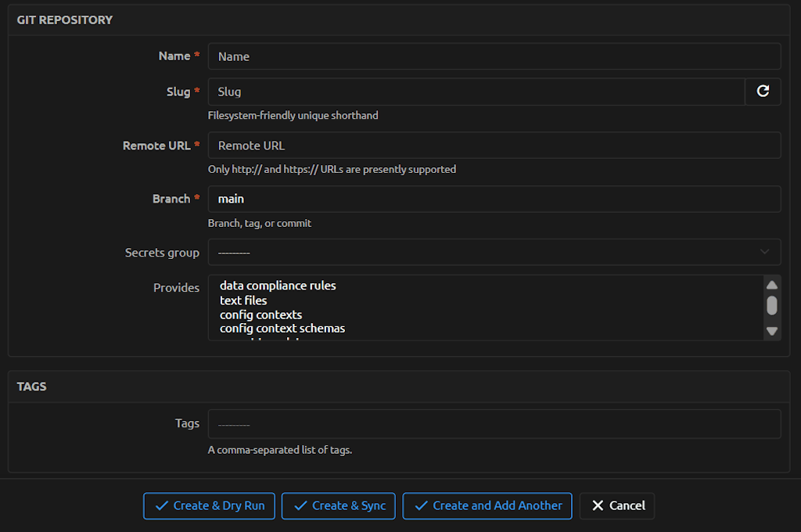Focus the Slug text field
801x532 pixels.
pos(476,92)
